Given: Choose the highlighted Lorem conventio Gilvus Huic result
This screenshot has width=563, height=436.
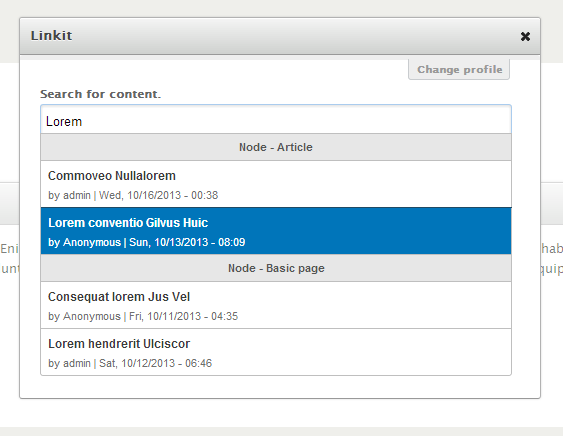Looking at the screenshot, I should [276, 231].
